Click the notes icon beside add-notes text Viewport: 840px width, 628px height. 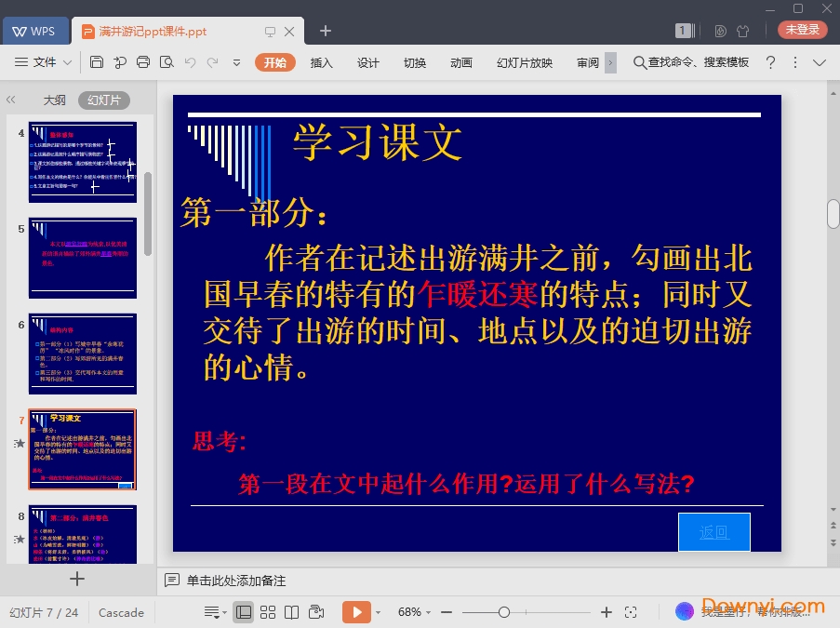(172, 581)
